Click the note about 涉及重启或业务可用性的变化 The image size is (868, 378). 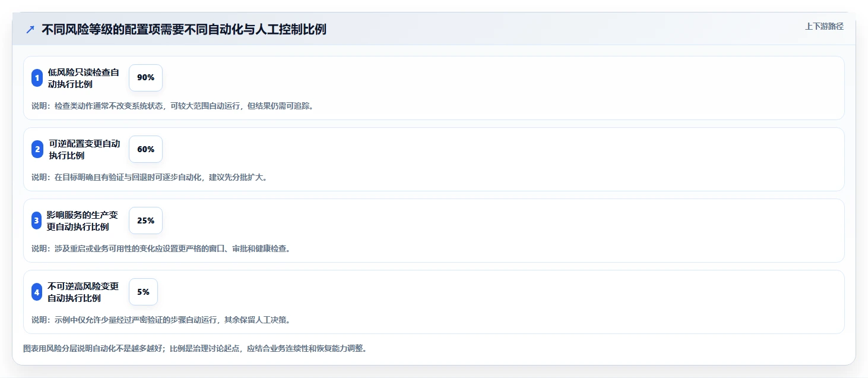click(x=161, y=249)
